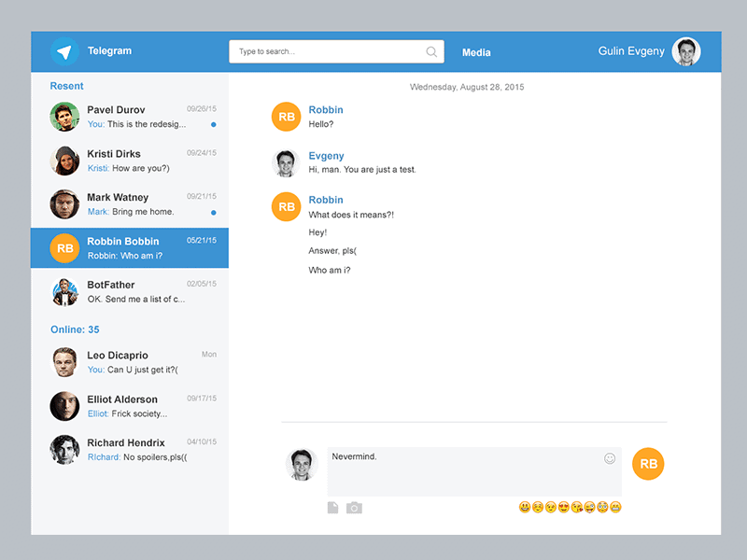Screen dimensions: 747x560
Task: Click the 'Answer, pls(' message
Action: 332,251
